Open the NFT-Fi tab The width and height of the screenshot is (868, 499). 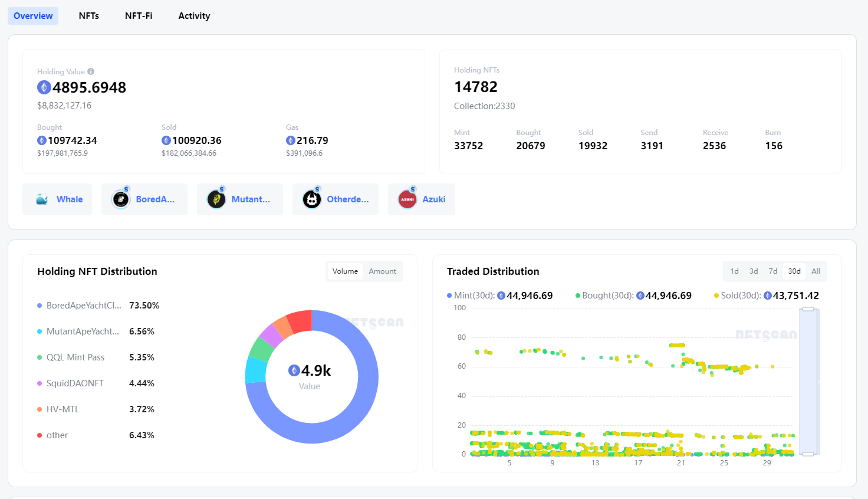tap(139, 16)
